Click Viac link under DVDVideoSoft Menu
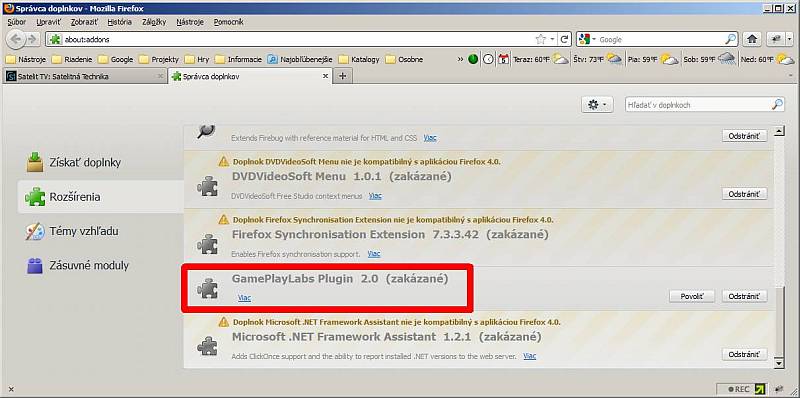Image resolution: width=800 pixels, height=398 pixels. (x=375, y=196)
